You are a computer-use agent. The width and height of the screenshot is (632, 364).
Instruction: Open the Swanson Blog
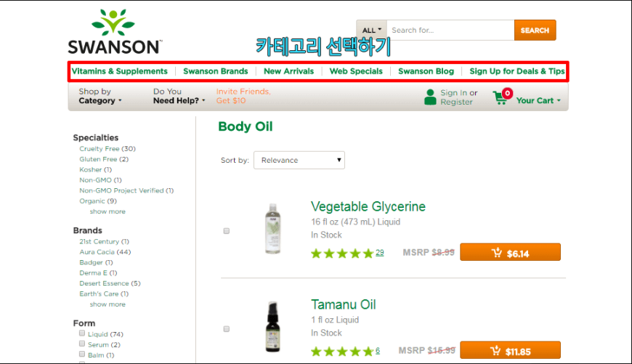[426, 71]
